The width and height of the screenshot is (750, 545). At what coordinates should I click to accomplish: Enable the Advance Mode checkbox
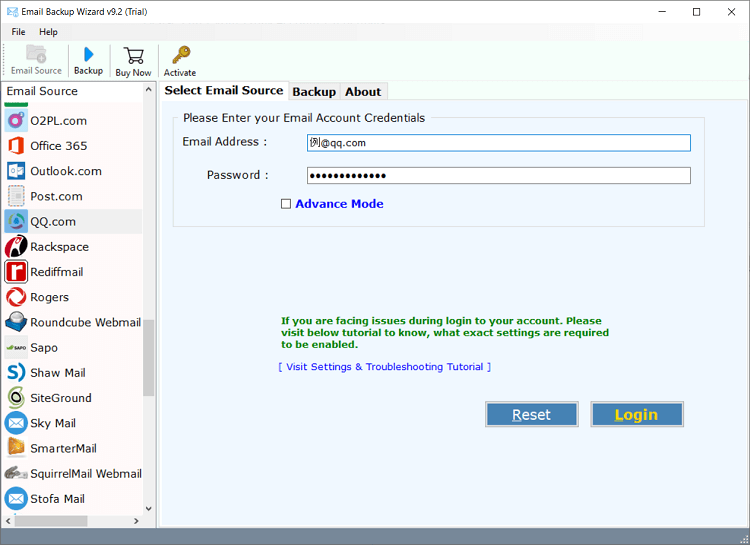click(x=286, y=204)
